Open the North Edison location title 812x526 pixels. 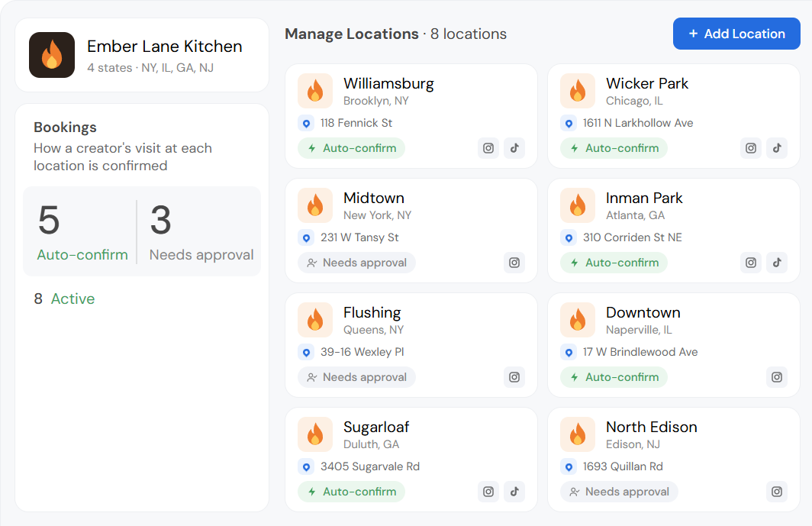652,427
